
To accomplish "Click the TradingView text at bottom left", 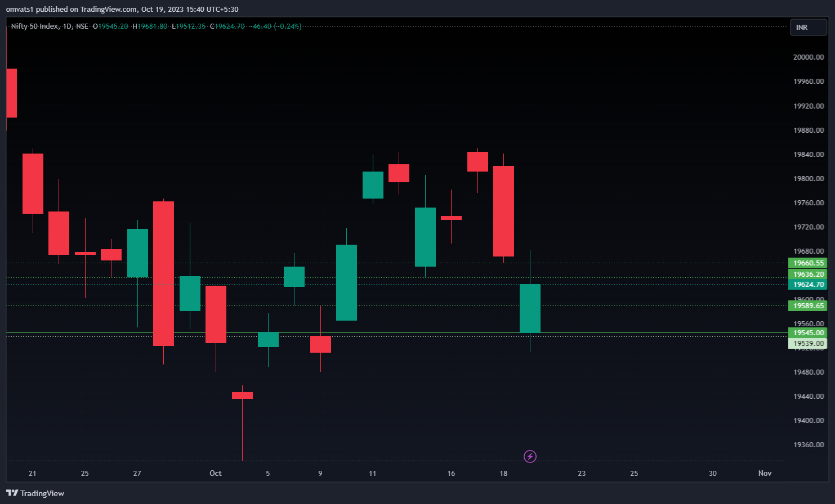I will coord(42,493).
